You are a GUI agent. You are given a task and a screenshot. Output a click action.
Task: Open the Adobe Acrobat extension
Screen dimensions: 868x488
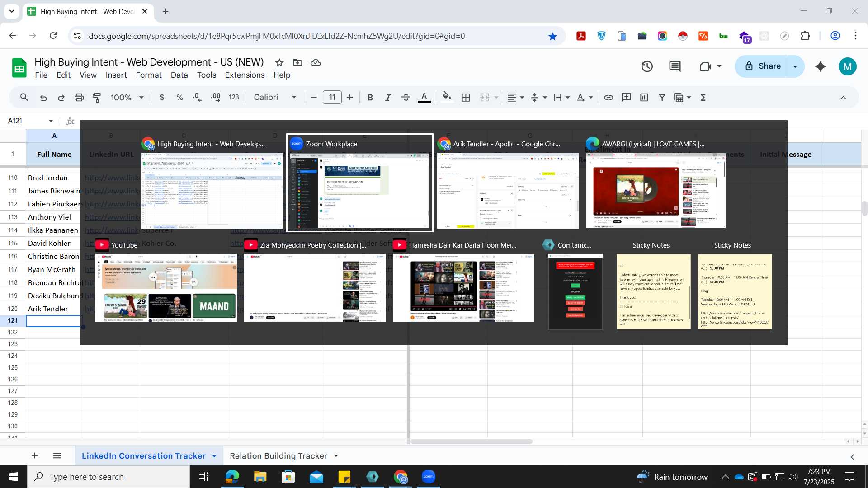581,36
